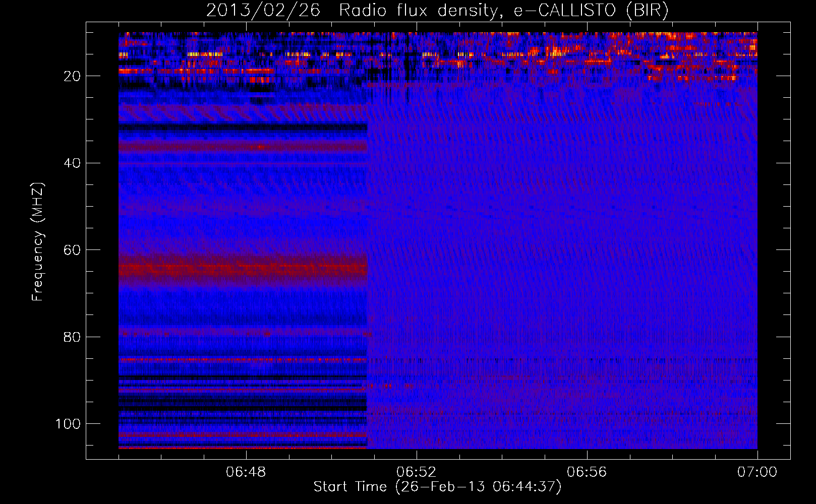The height and width of the screenshot is (504, 816).
Task: Click the 20 MHz frequency tick label
Action: [x=72, y=76]
